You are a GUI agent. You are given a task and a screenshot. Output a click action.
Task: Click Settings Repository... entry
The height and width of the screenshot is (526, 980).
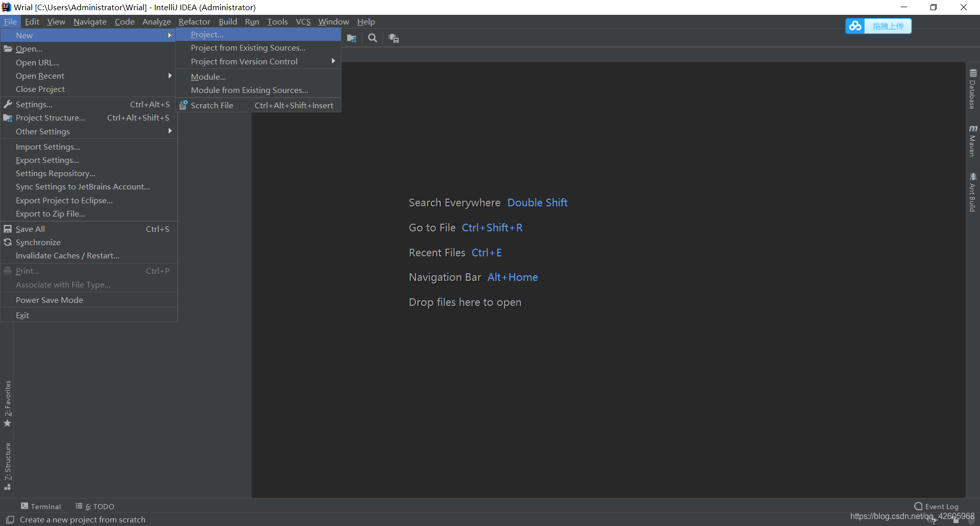tap(89, 173)
